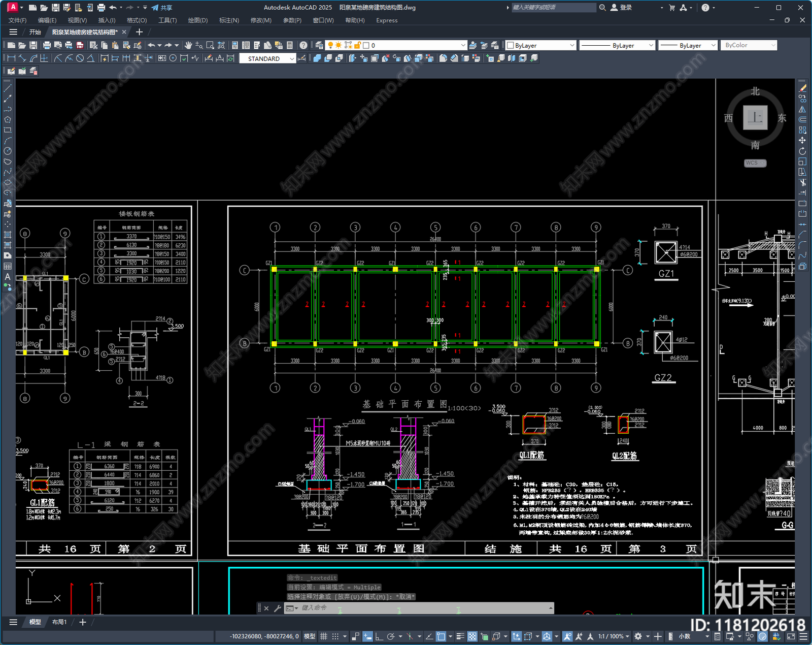Select the Line draw tool
812x645 pixels.
point(8,88)
